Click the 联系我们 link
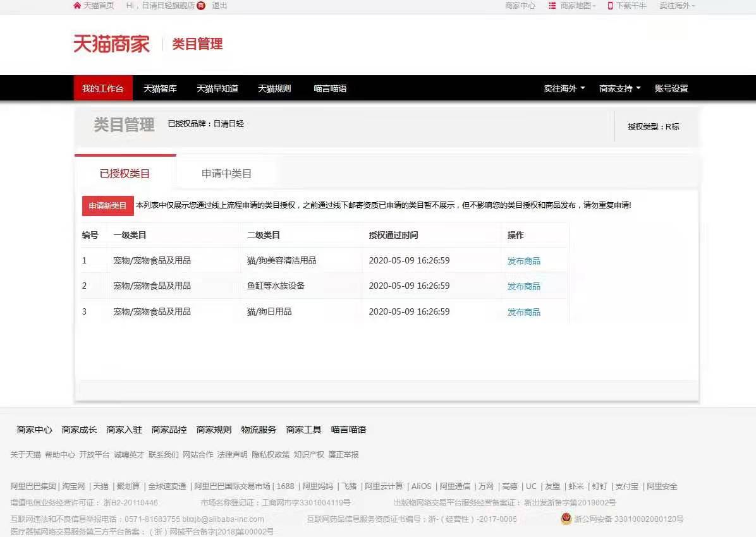 pyautogui.click(x=164, y=455)
